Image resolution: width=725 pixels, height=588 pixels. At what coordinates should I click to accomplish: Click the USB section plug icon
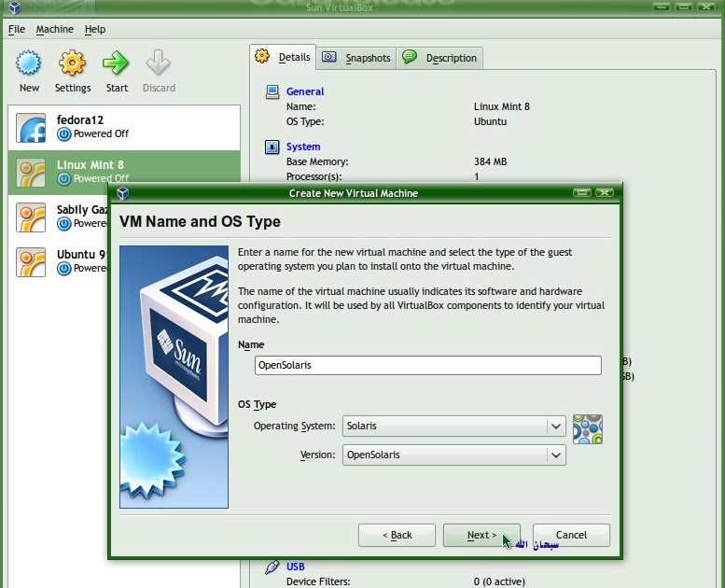coord(272,567)
